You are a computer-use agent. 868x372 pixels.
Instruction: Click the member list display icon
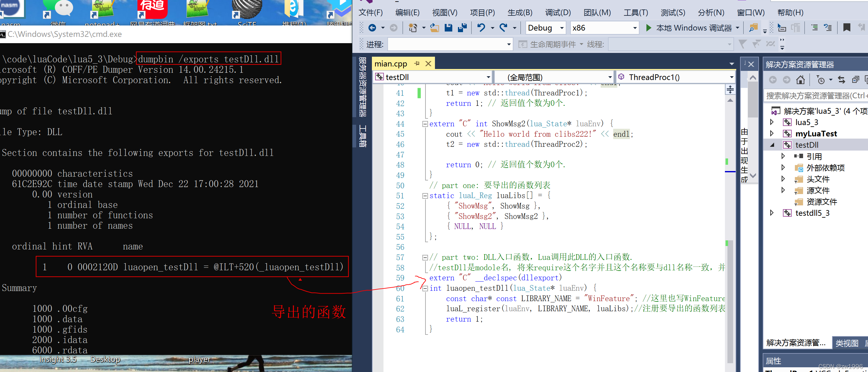pos(782,28)
